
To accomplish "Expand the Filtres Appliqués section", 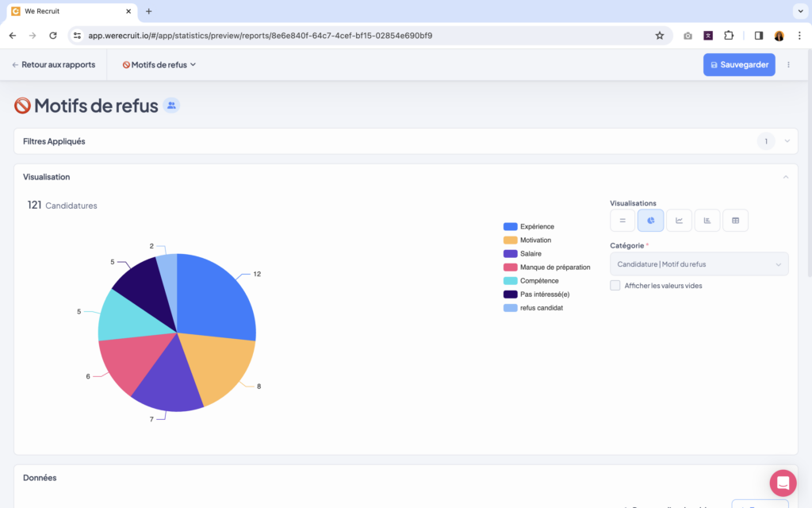I will 787,141.
